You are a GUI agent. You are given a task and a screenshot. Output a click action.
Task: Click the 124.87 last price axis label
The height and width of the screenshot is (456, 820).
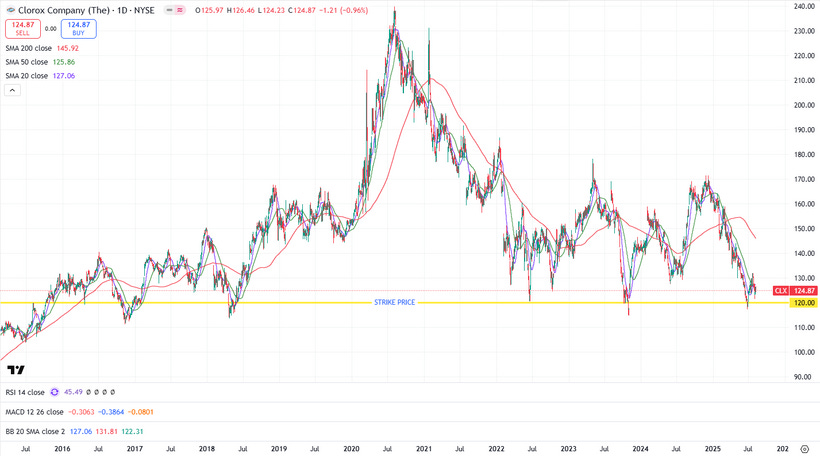804,291
